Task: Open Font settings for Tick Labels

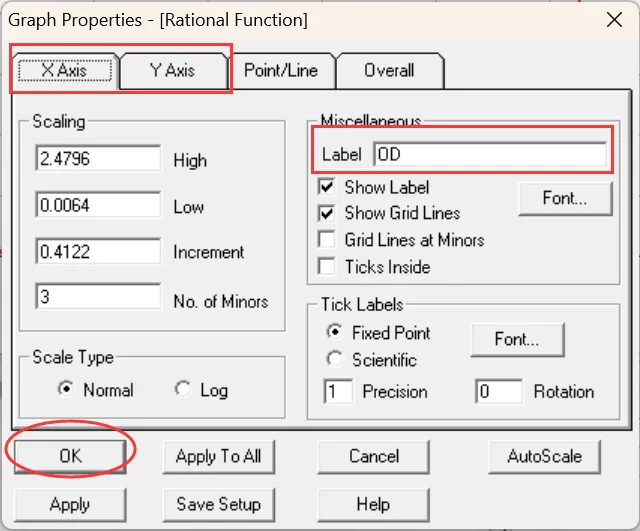Action: click(517, 339)
